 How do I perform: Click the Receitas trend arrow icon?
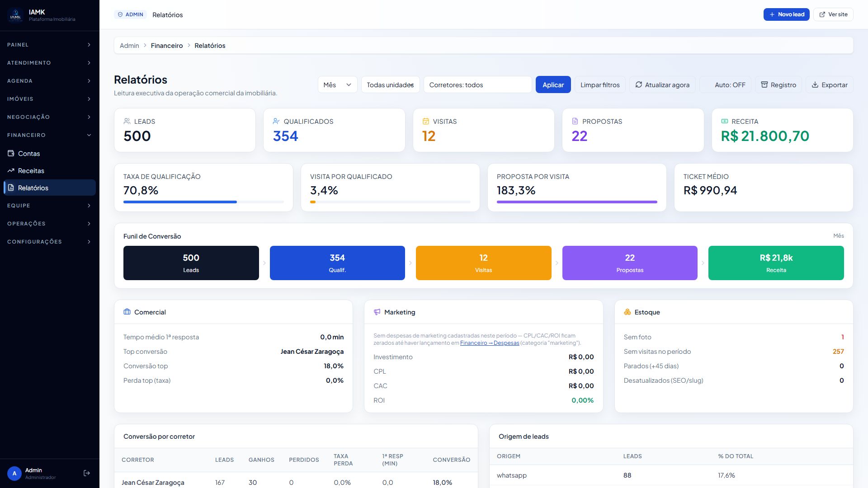pyautogui.click(x=11, y=170)
